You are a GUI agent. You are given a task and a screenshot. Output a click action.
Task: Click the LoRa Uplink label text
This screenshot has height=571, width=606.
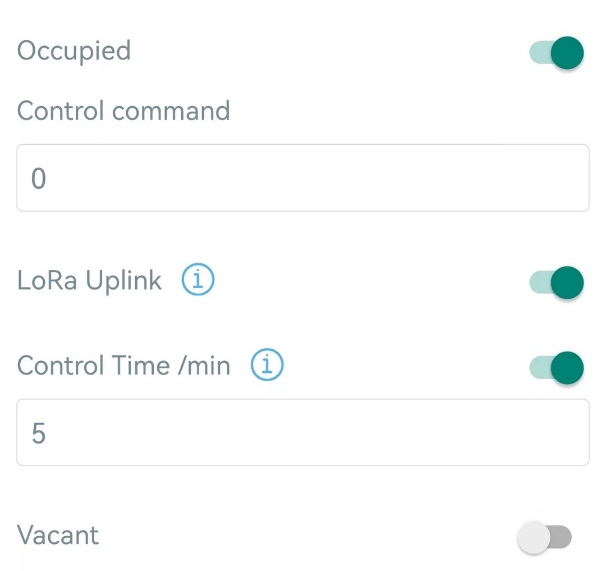[89, 281]
